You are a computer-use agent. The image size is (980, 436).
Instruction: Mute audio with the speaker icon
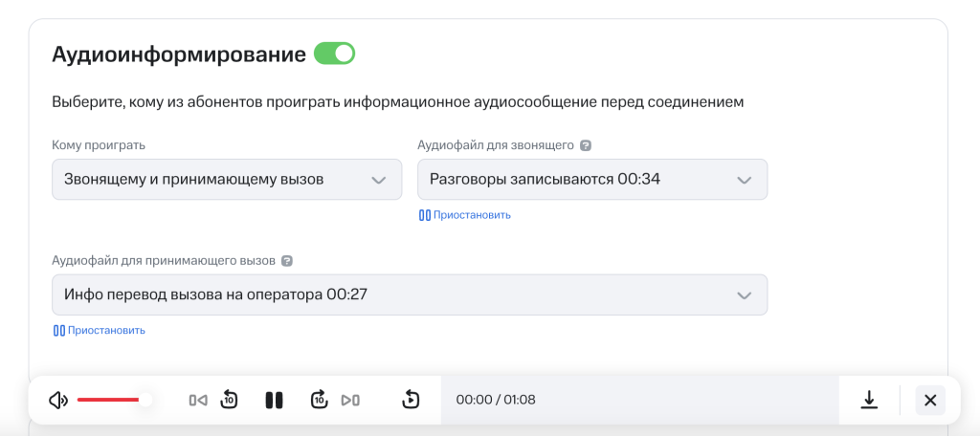[58, 401]
